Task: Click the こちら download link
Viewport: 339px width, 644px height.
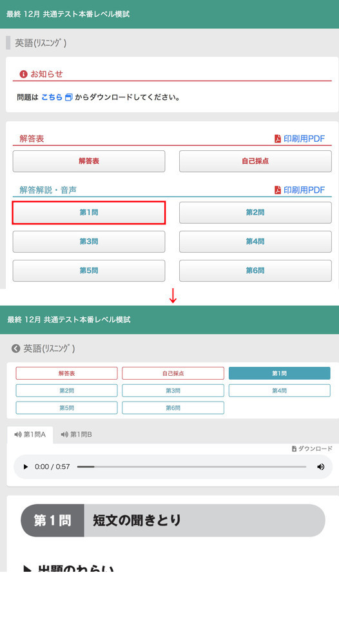Action: coord(52,97)
